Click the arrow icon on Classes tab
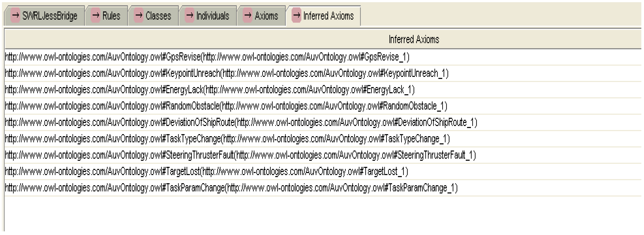The height and width of the screenshot is (235, 644). [x=138, y=16]
